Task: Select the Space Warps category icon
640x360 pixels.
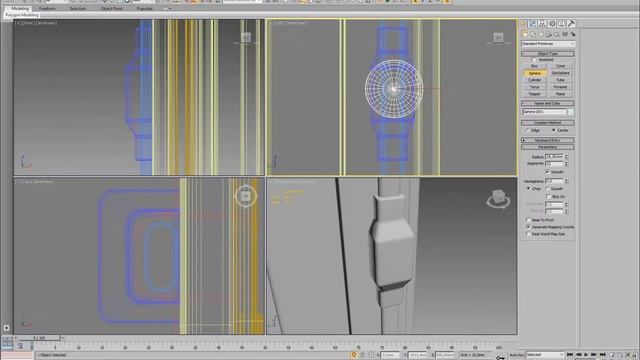Action: click(565, 35)
